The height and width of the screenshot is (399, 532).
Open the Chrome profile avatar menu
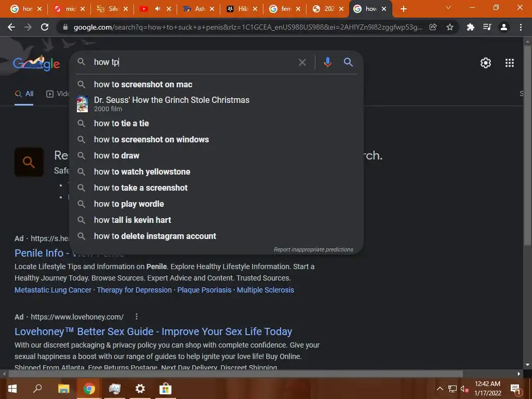pos(504,27)
